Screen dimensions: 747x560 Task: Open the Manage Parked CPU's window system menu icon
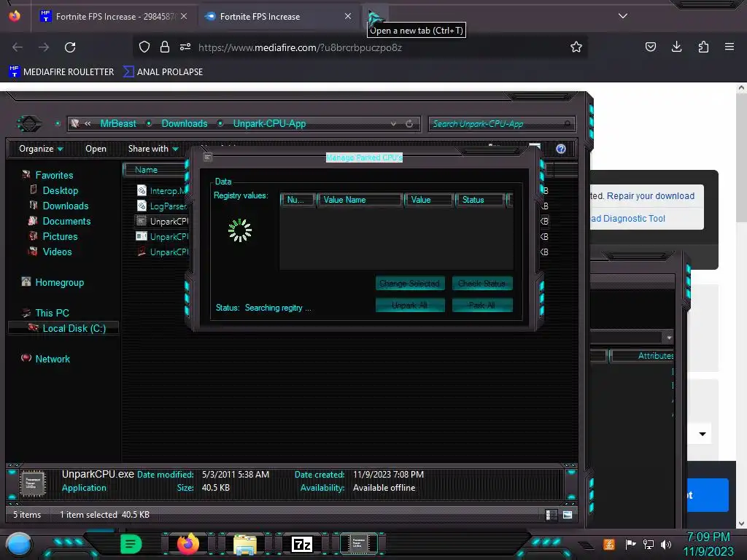click(208, 157)
